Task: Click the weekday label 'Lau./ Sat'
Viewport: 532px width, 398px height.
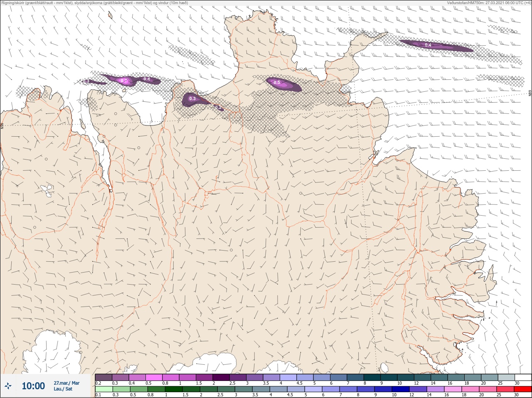Action: [63, 389]
